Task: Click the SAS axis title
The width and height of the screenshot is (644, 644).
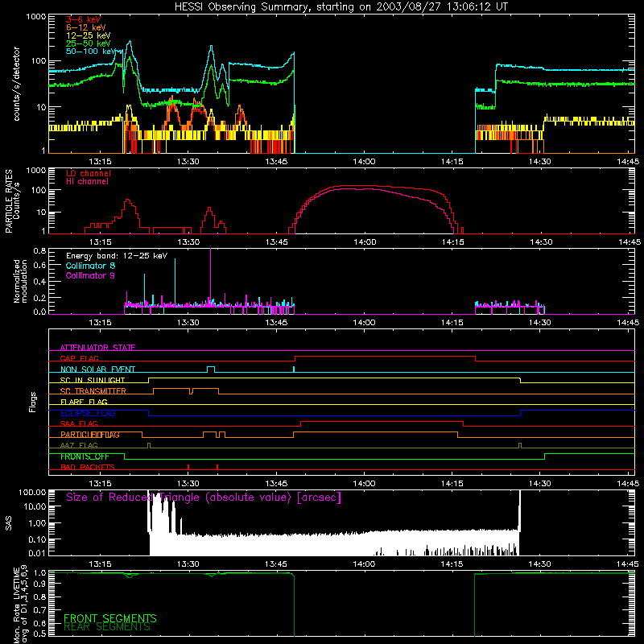Action: [x=9, y=523]
